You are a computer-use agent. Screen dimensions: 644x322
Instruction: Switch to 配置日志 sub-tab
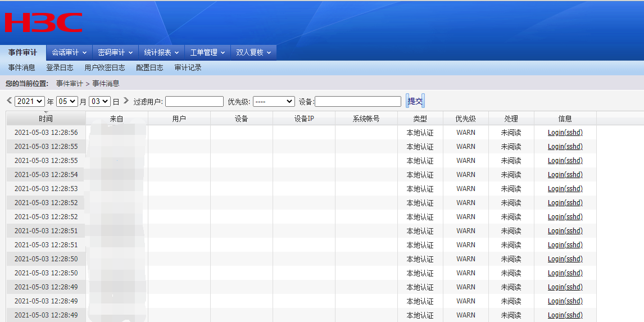(x=149, y=68)
